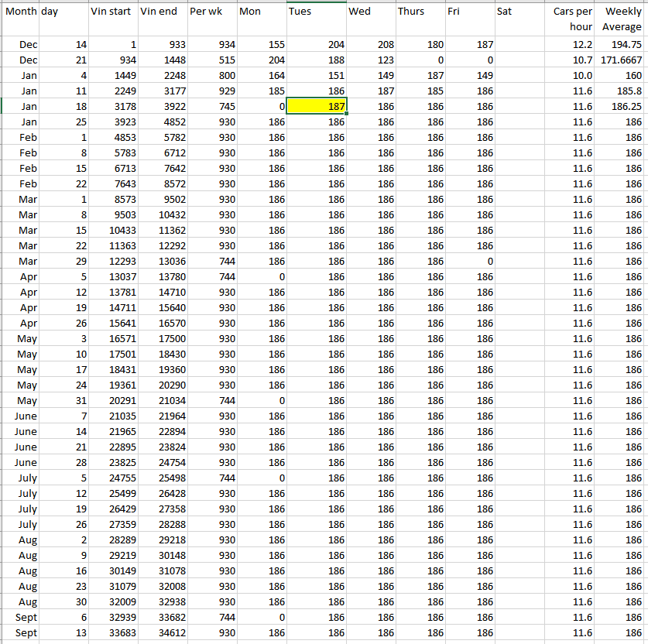Select the Cars per hour value 12.2

point(571,45)
